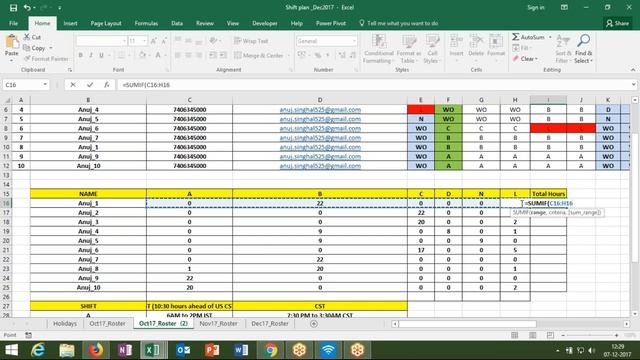
Task: Click the zoom slider in status bar
Action: [589, 335]
